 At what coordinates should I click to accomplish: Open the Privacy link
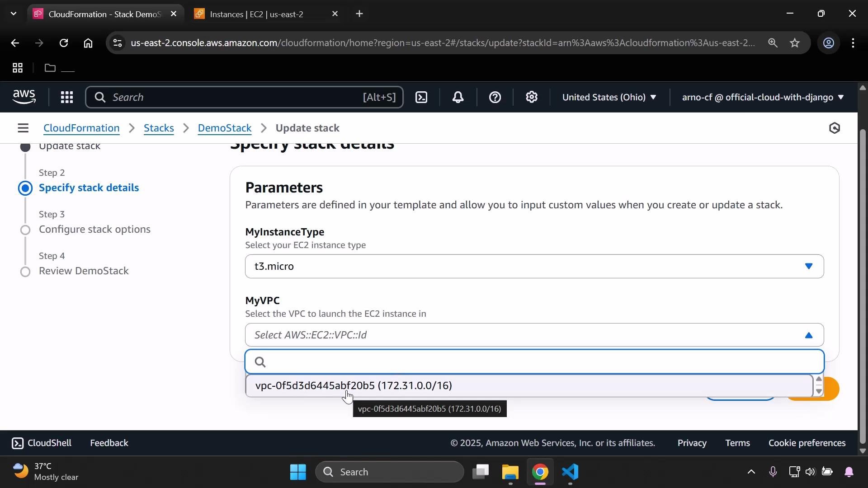click(692, 443)
